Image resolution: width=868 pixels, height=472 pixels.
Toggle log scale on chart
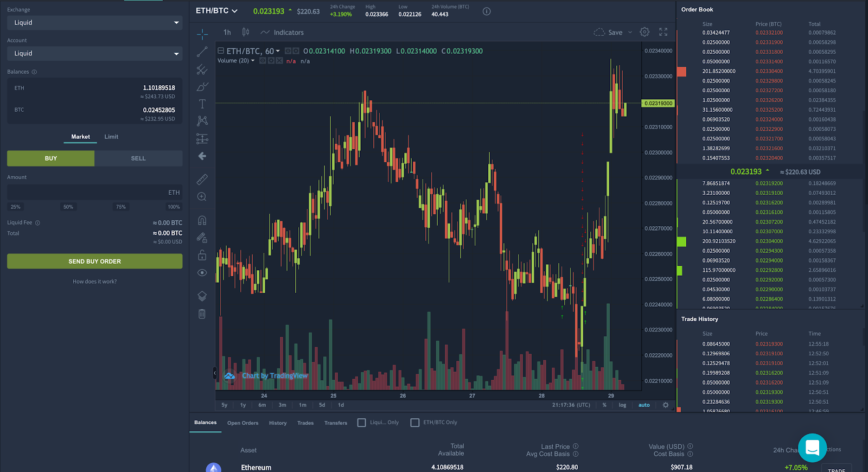pyautogui.click(x=622, y=405)
